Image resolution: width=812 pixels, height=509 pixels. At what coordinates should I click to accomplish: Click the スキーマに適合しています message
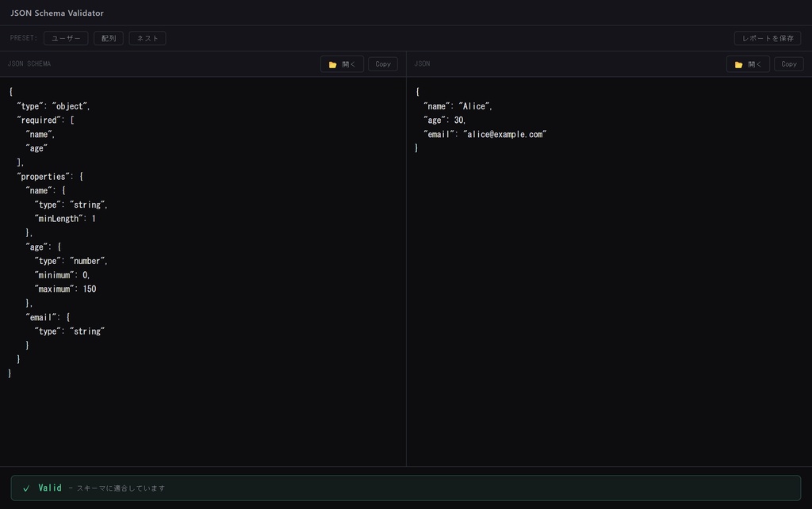click(121, 488)
